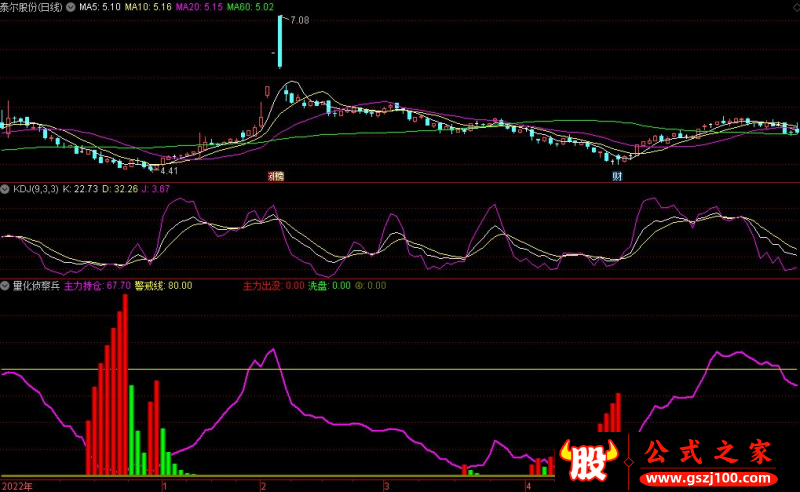Click the 涨幅 marker icon on price chart
800x492 pixels.
pyautogui.click(x=275, y=176)
